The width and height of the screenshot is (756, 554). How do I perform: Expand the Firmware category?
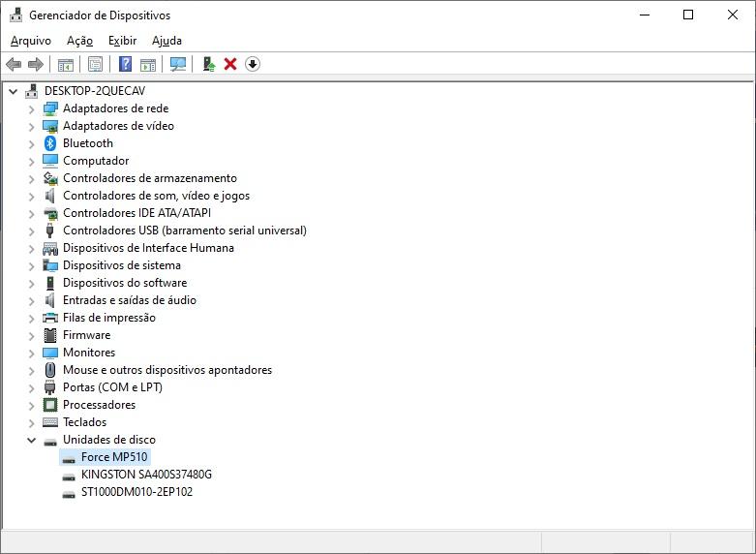pyautogui.click(x=32, y=335)
